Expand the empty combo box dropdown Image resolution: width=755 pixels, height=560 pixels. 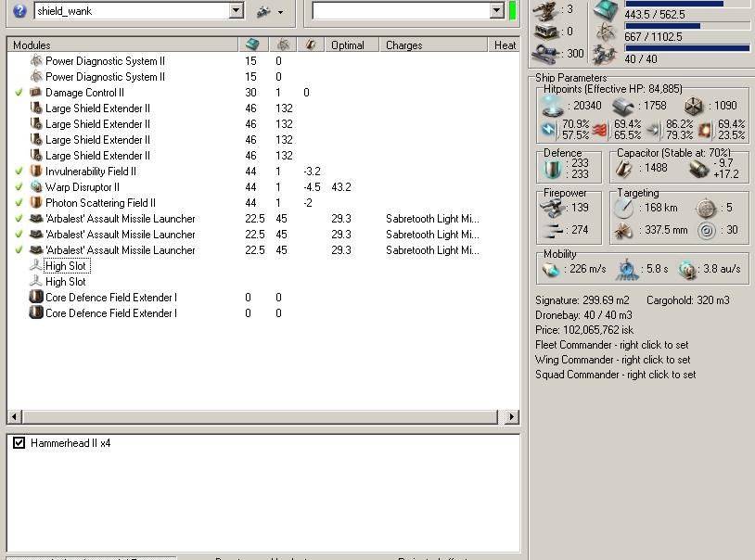[x=497, y=10]
